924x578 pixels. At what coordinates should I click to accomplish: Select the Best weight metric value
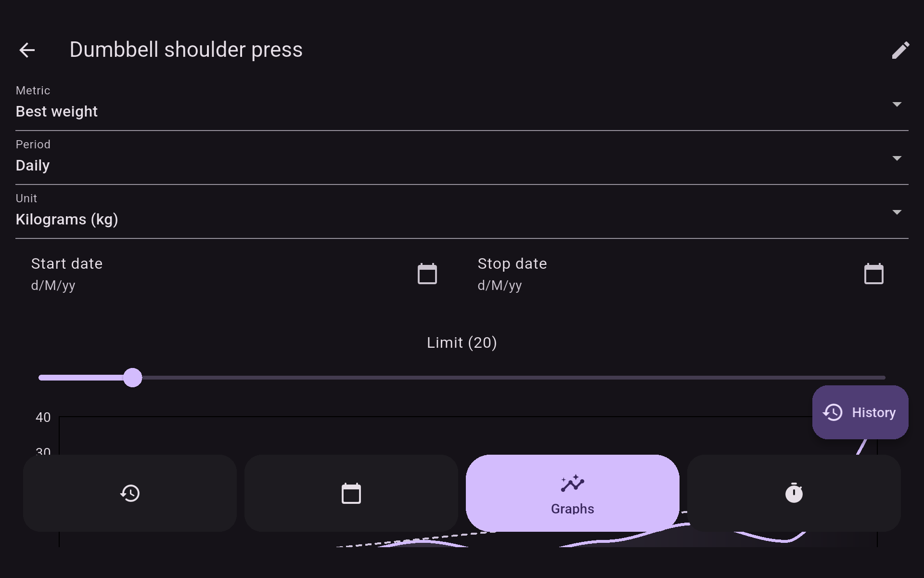click(57, 112)
